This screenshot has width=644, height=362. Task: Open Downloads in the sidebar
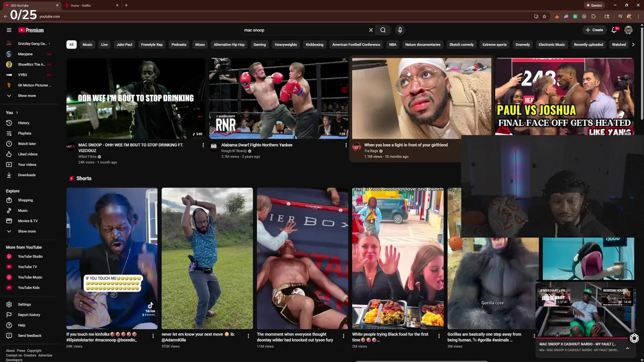(x=27, y=175)
